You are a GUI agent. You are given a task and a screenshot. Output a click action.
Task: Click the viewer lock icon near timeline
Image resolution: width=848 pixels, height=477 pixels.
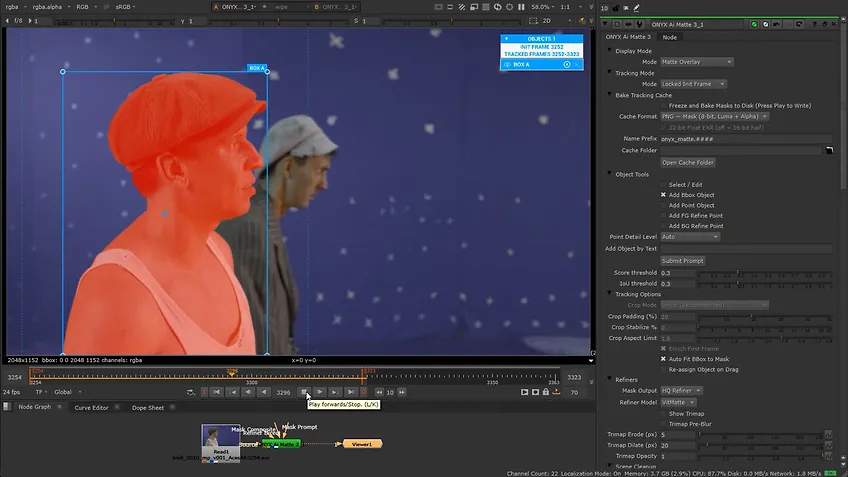(546, 392)
